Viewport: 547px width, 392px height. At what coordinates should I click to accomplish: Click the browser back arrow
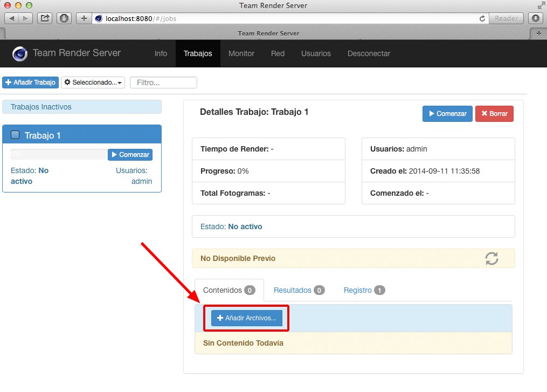tap(12, 18)
